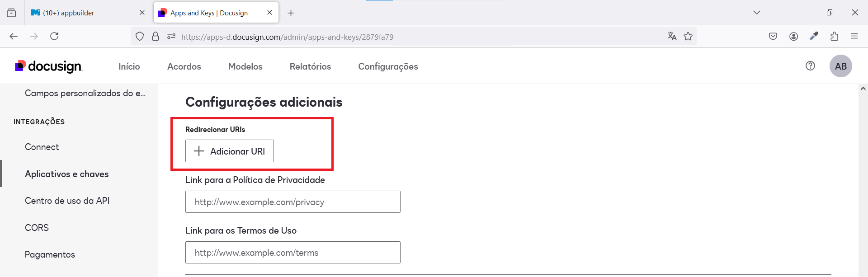Open the help question mark icon
Screen dimensions: 868x277
coord(810,66)
